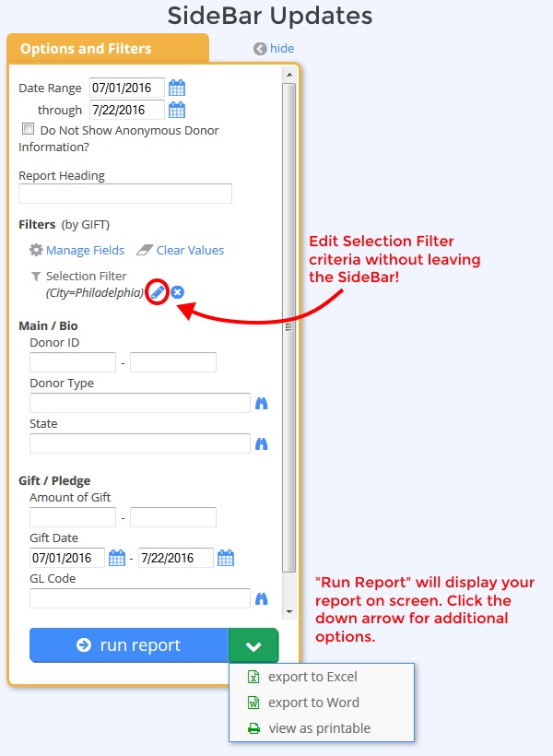The width and height of the screenshot is (553, 756).
Task: Open calendar picker for Date Range start
Action: click(177, 88)
